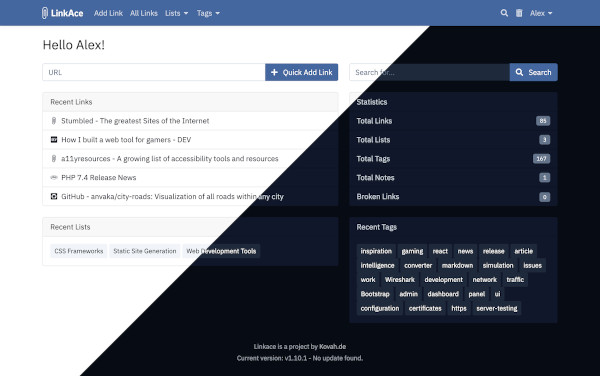Screen dimensions: 600x376
Task: Click the blue Search button
Action: (533, 72)
